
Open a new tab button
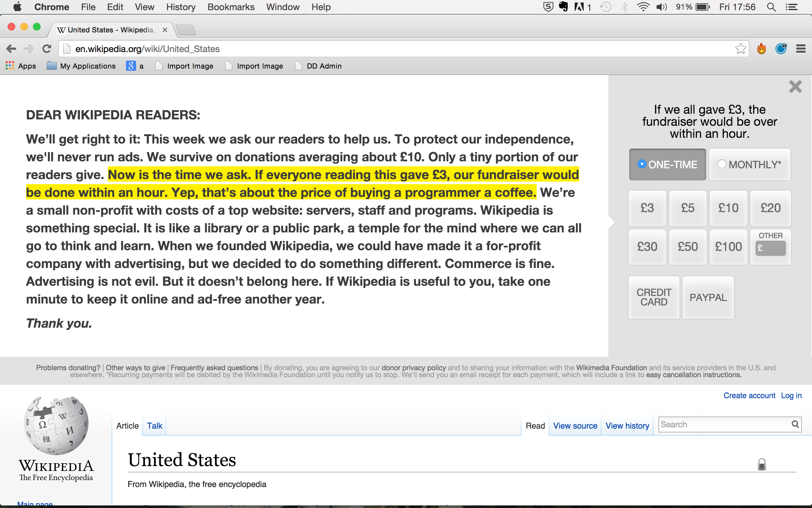186,30
